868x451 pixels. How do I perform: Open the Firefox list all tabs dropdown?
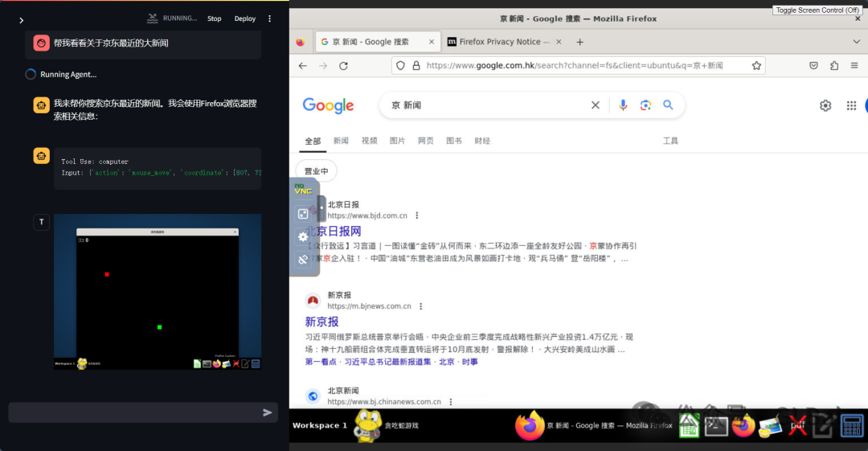pos(856,42)
